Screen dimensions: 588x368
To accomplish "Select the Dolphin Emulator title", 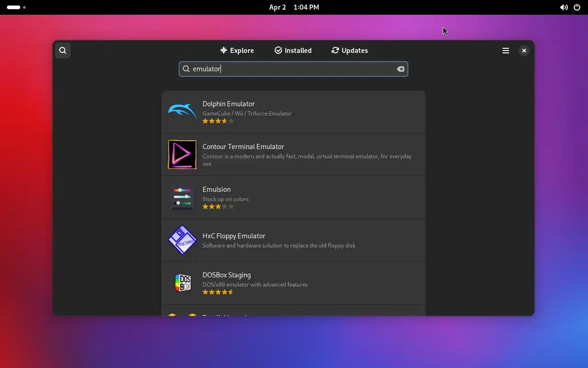I will (228, 104).
